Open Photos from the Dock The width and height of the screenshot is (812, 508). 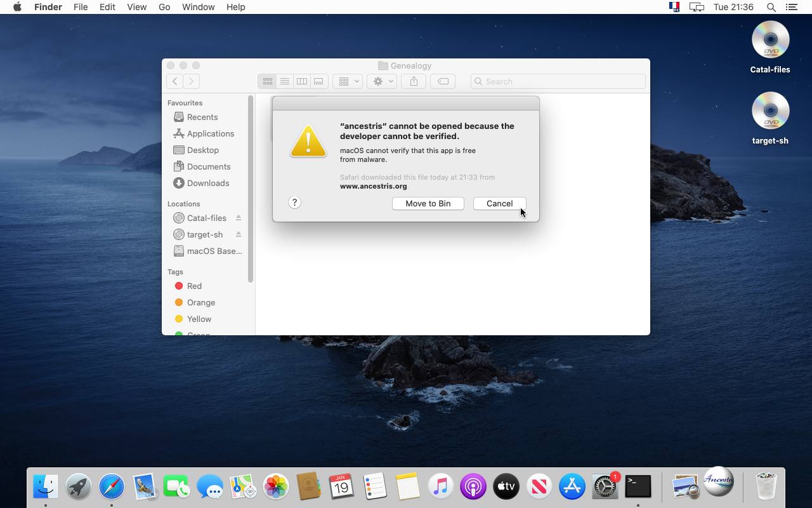point(276,487)
